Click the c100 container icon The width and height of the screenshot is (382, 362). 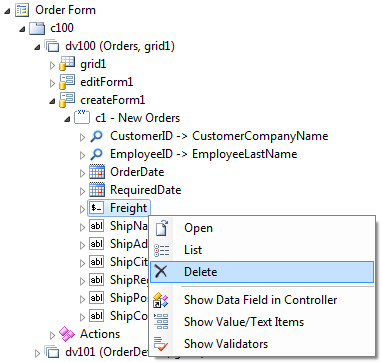(x=37, y=28)
